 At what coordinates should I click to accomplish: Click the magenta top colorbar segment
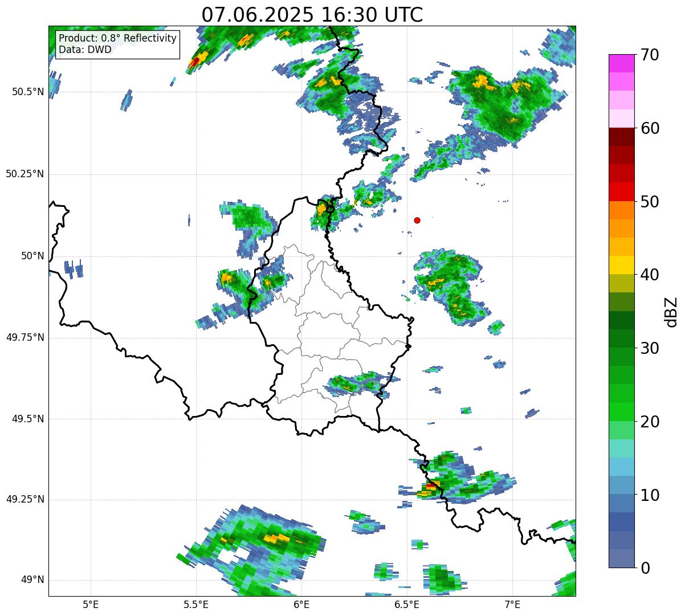tap(621, 63)
